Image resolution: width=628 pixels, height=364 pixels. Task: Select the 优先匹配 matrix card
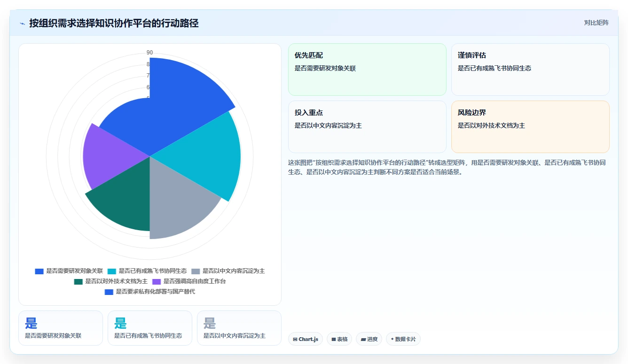click(367, 70)
